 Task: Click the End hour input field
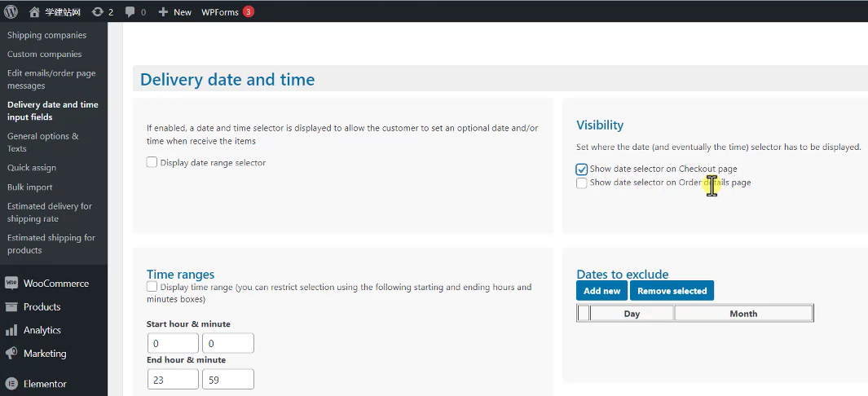(x=173, y=380)
